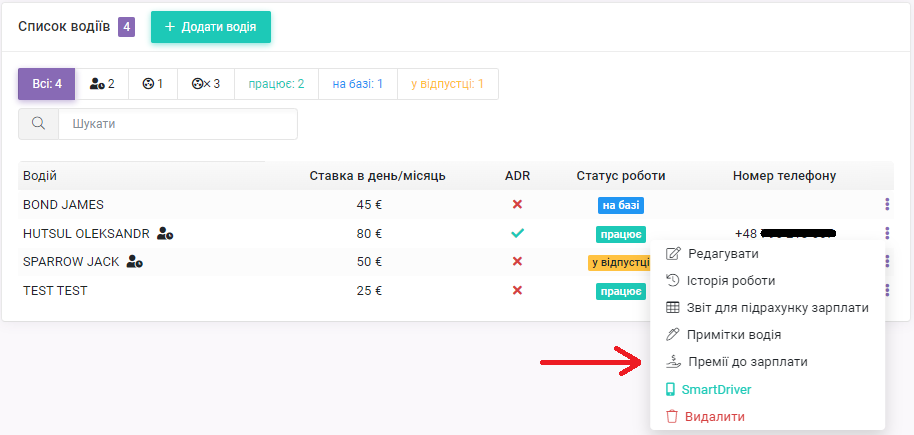
Task: Filter drivers by працює: 2
Action: 276,84
